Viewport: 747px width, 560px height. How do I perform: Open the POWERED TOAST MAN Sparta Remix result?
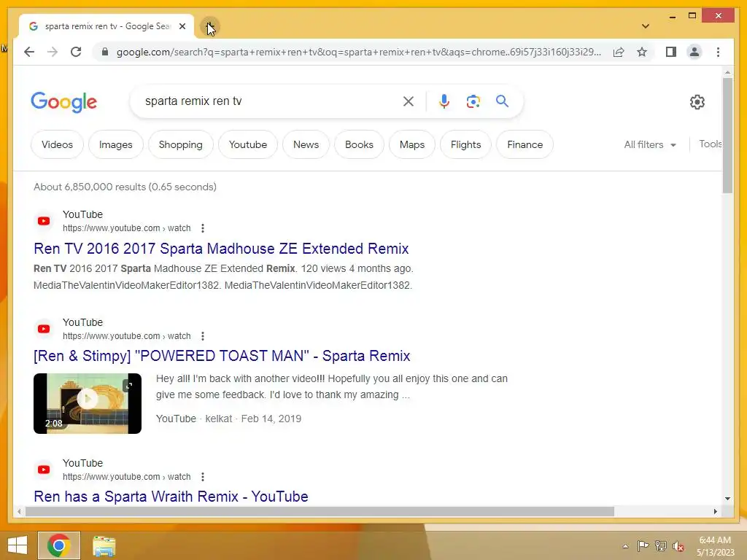(222, 356)
